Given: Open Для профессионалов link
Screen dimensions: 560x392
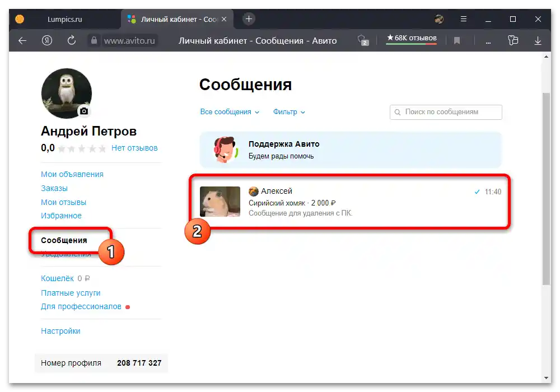Looking at the screenshot, I should [81, 306].
